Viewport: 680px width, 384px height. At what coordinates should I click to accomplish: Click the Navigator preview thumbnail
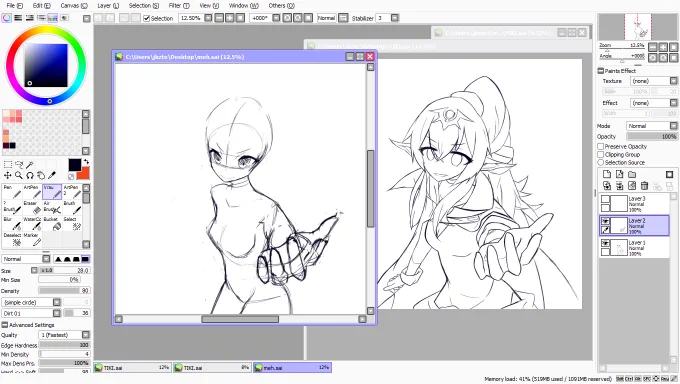638,27
